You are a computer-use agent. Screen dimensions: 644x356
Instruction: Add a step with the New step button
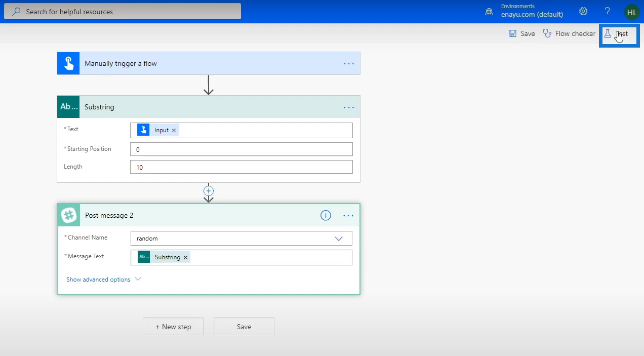[173, 327]
